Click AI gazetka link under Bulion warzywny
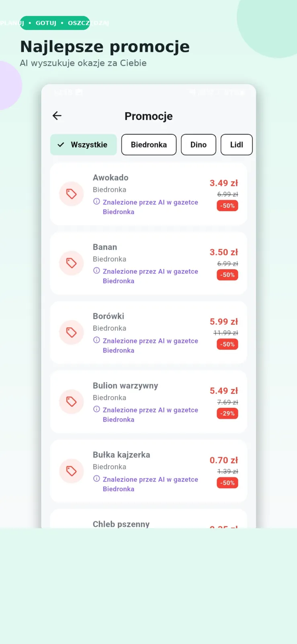 tap(150, 415)
